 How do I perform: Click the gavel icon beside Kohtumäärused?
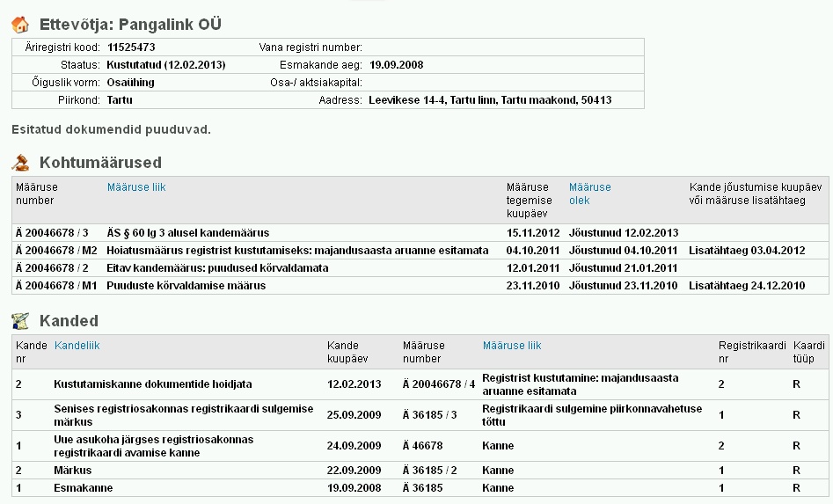(20, 163)
